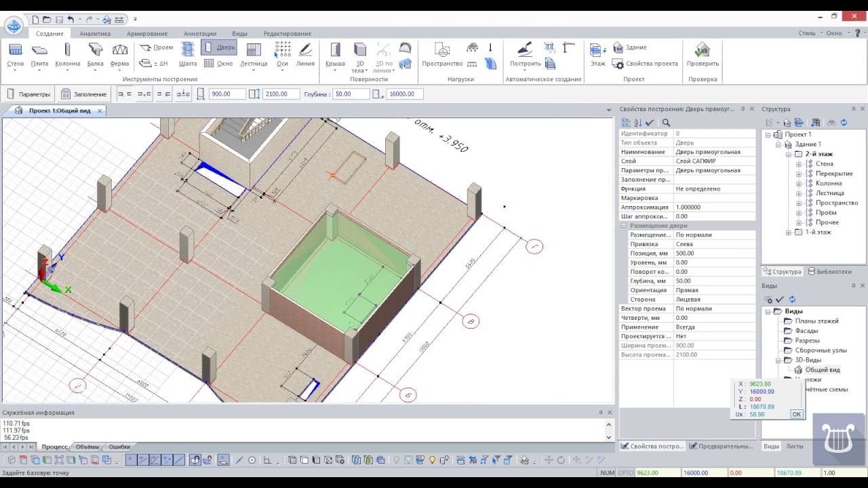The width and height of the screenshot is (868, 488).
Task: Open the Окно dropdown menu
Action: tap(836, 33)
